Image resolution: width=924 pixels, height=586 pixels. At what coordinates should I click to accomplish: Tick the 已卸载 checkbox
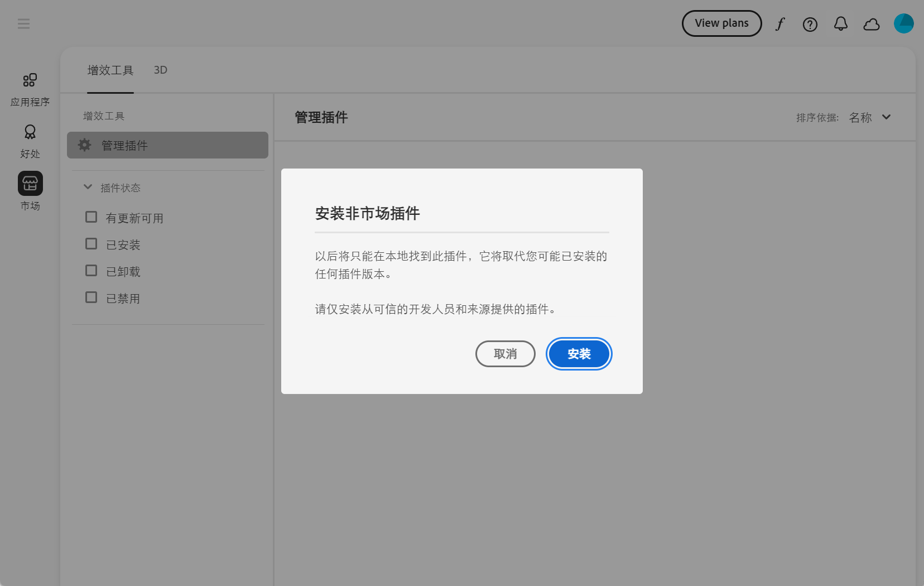(x=91, y=271)
